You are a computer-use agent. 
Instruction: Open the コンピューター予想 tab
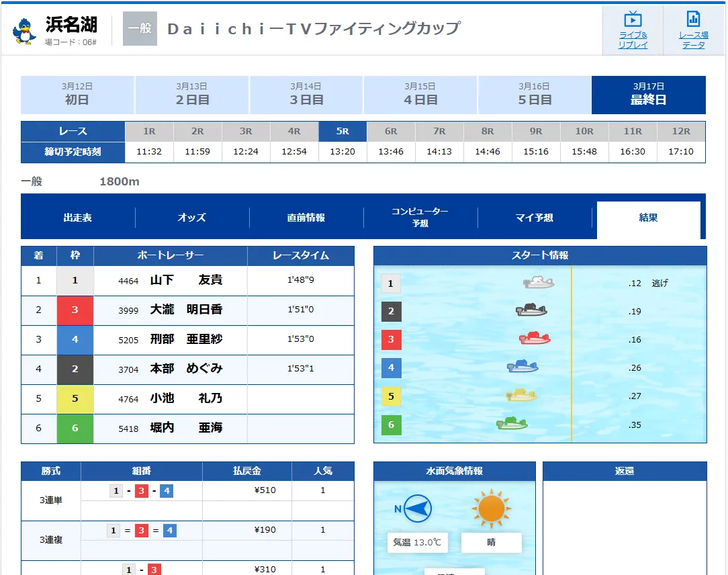pos(420,218)
